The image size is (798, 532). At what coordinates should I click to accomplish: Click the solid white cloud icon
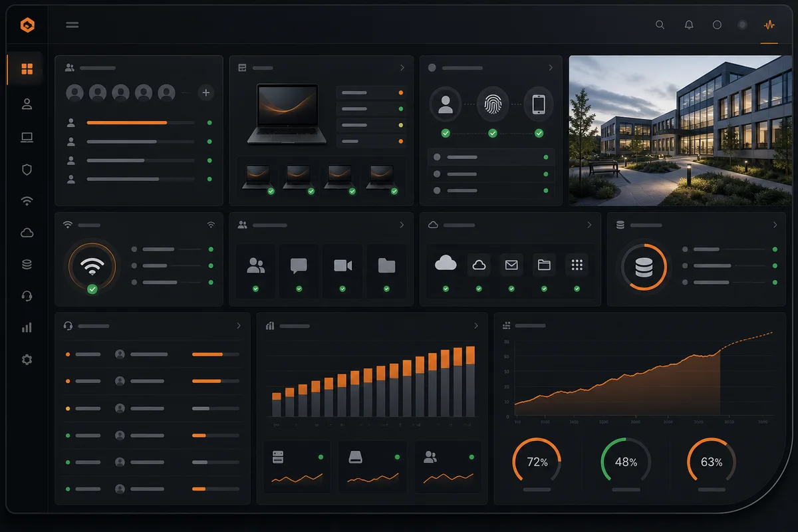tap(446, 264)
